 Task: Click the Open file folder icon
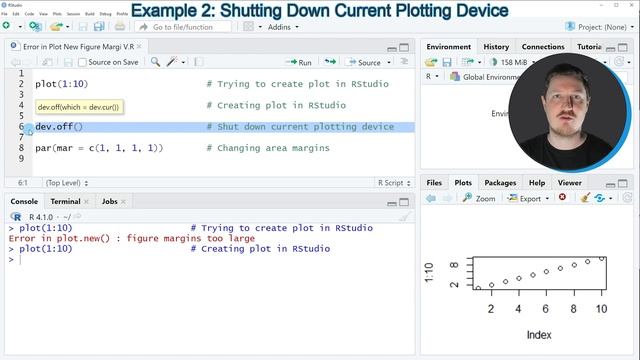56,27
